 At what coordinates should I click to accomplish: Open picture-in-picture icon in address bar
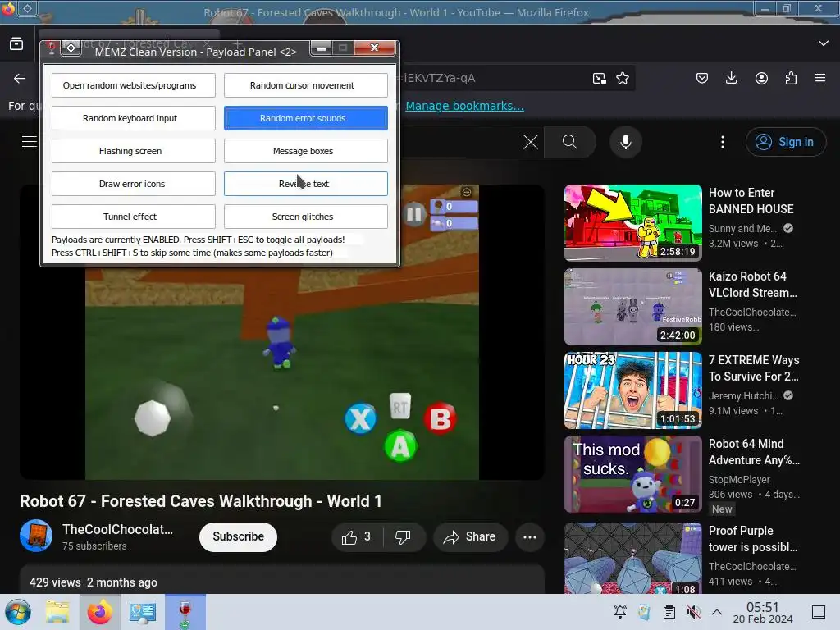(600, 78)
